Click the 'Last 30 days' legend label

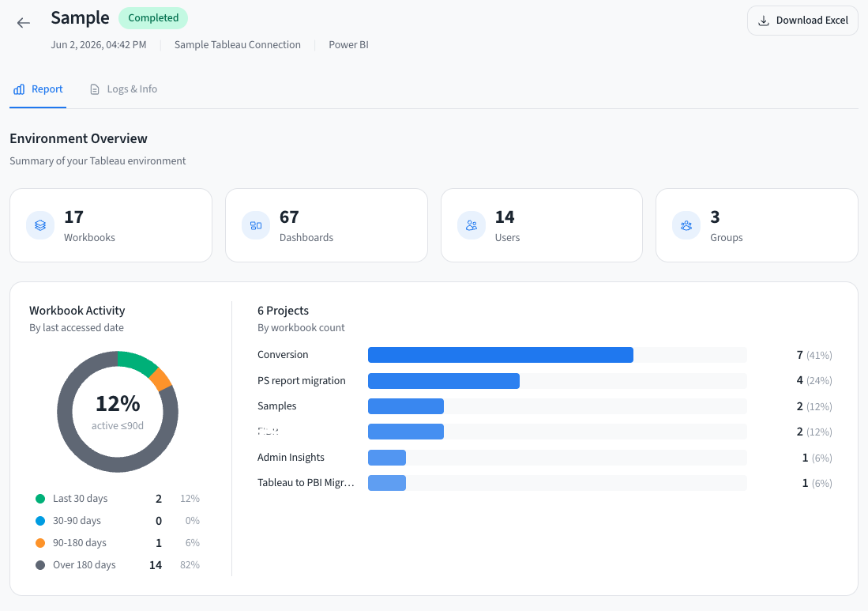[x=81, y=499]
